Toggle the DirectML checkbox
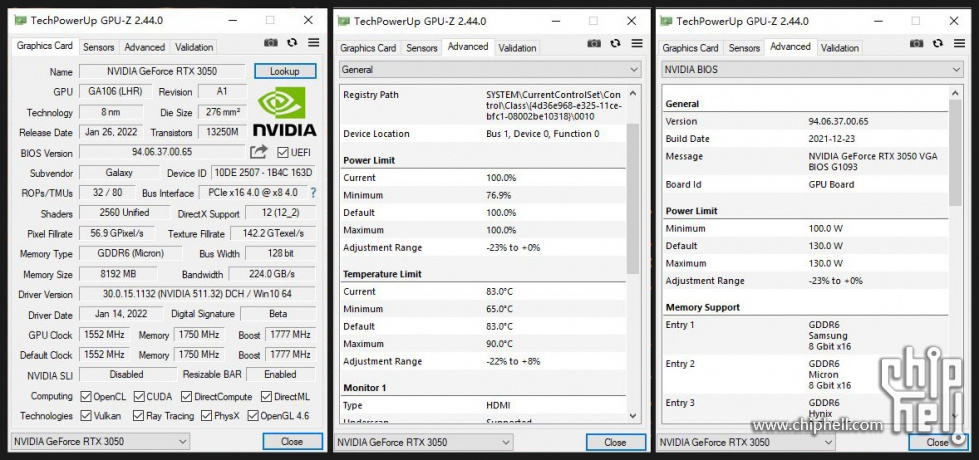Screen dimensions: 979x460 pos(266,396)
